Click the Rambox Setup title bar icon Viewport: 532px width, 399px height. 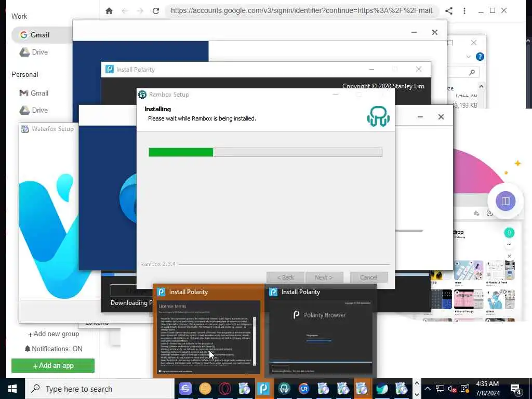(142, 95)
